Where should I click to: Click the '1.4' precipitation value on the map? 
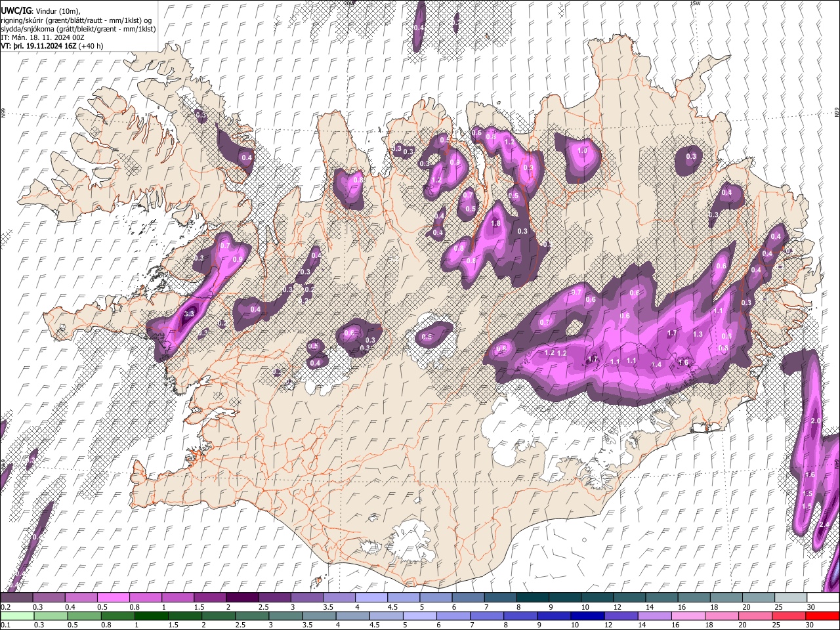(x=656, y=364)
